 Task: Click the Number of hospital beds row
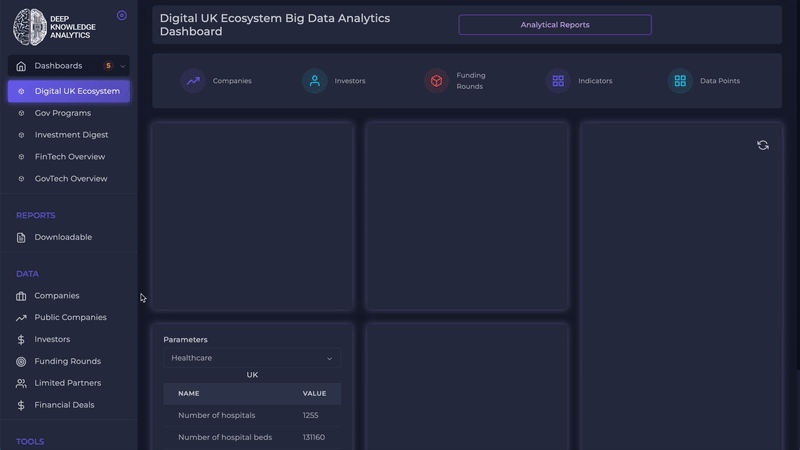tap(252, 437)
